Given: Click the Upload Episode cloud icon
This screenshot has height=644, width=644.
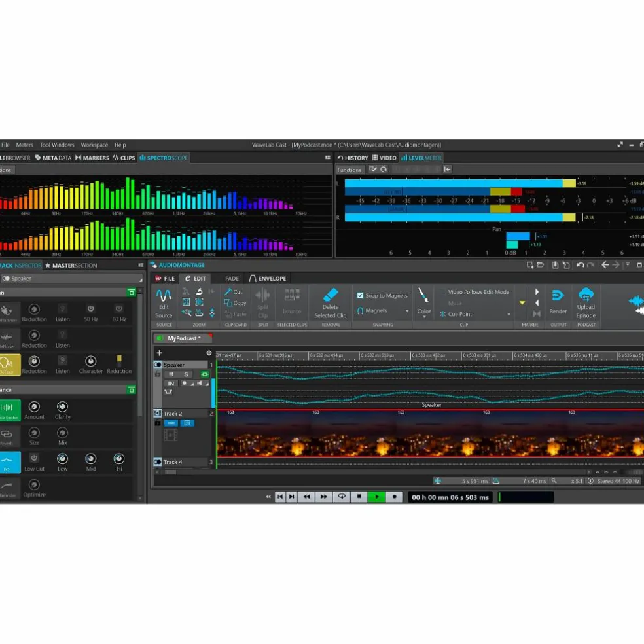Looking at the screenshot, I should click(x=586, y=295).
